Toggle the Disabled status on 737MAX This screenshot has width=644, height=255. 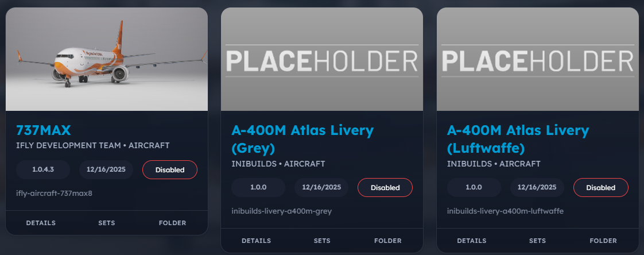click(x=170, y=170)
